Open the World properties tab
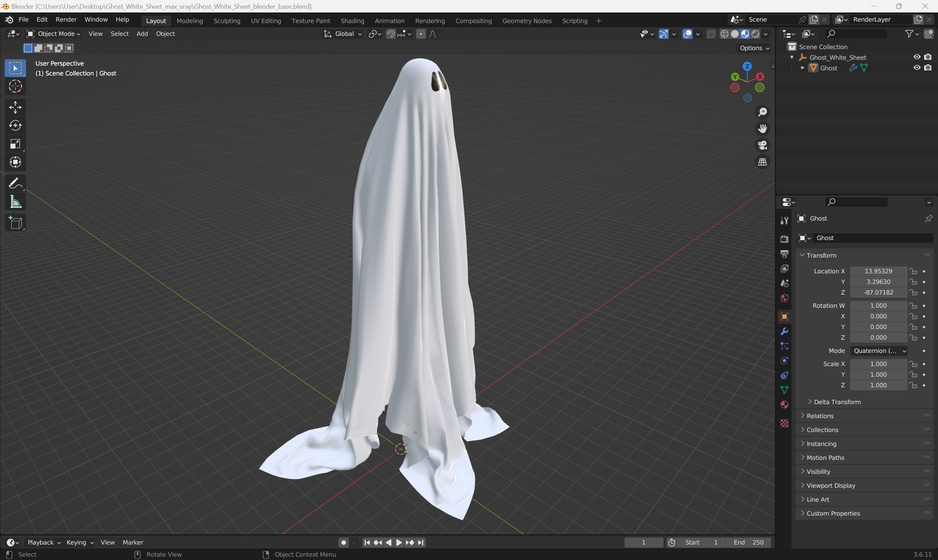The image size is (938, 560). [784, 298]
